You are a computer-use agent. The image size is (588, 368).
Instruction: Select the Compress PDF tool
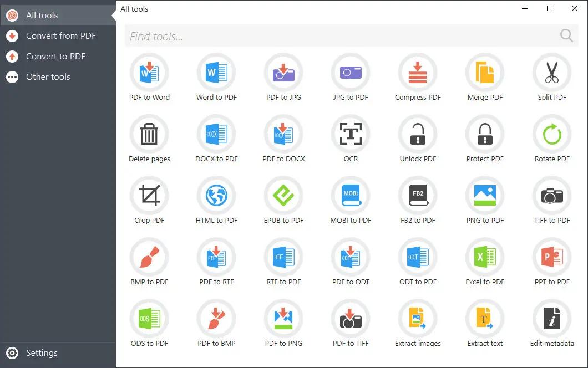coord(418,73)
